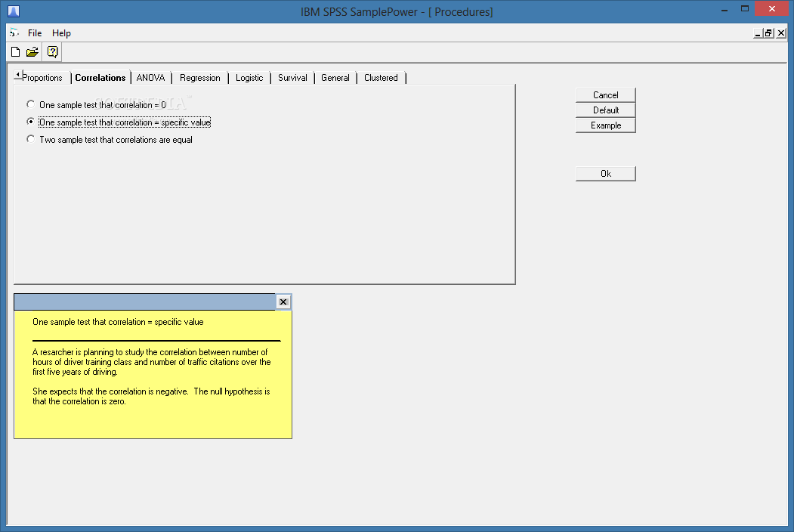This screenshot has width=794, height=532.
Task: Click the blue header bar of the note panel
Action: click(145, 302)
